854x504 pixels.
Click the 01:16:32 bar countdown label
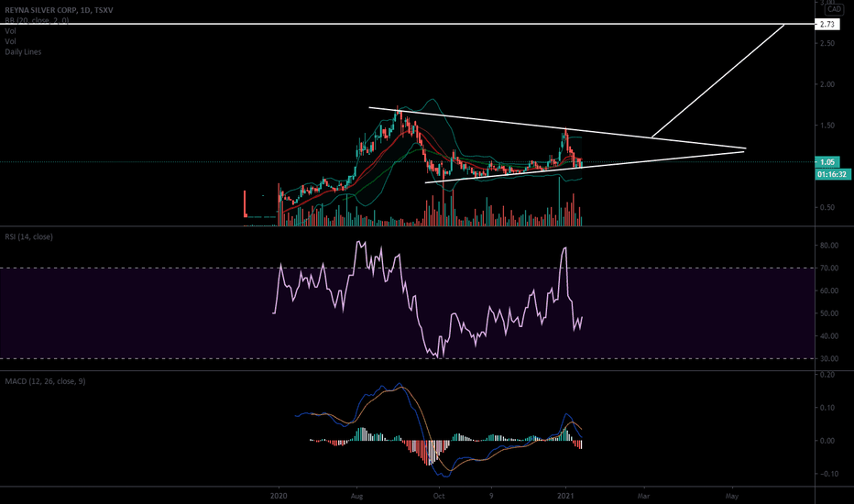click(x=833, y=174)
